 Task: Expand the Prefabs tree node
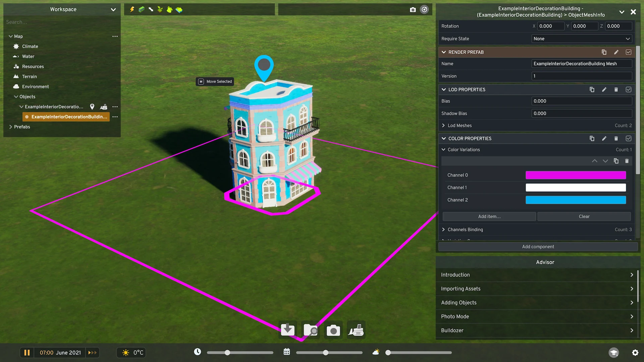point(11,127)
